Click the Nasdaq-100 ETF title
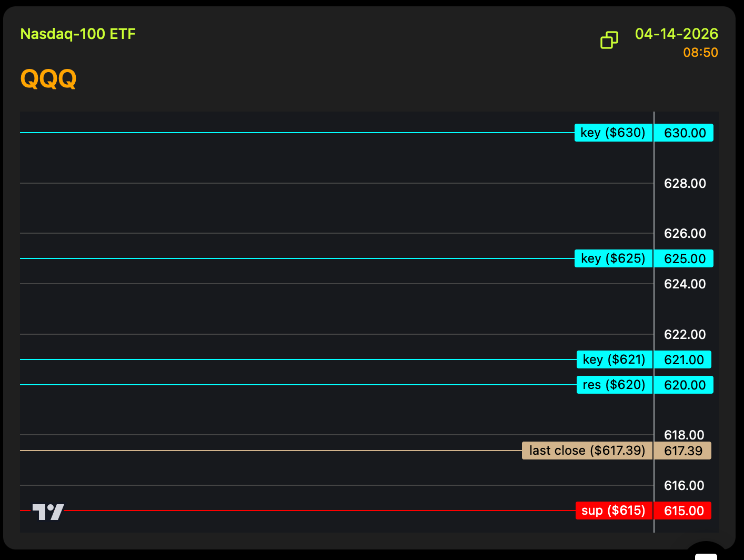The image size is (744, 560). 78,34
